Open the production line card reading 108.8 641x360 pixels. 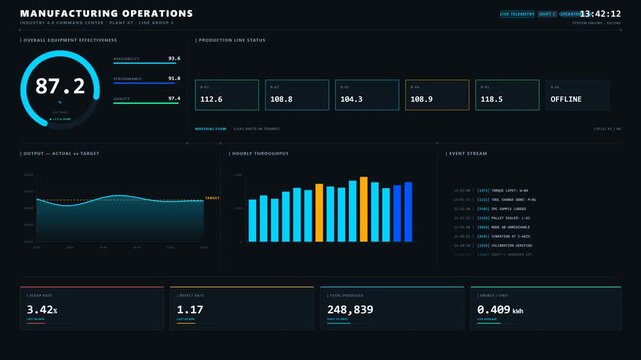point(297,95)
